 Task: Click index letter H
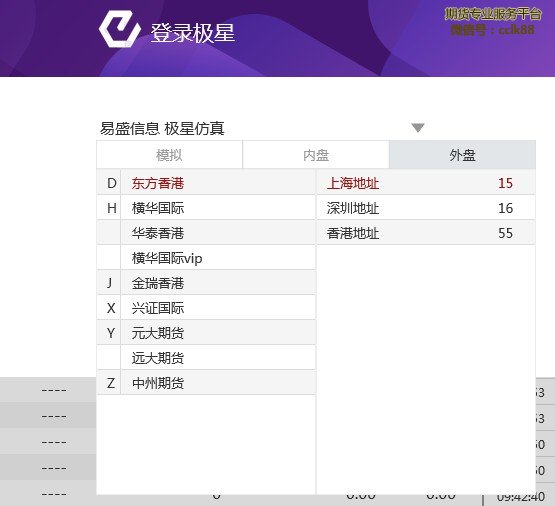[x=111, y=208]
